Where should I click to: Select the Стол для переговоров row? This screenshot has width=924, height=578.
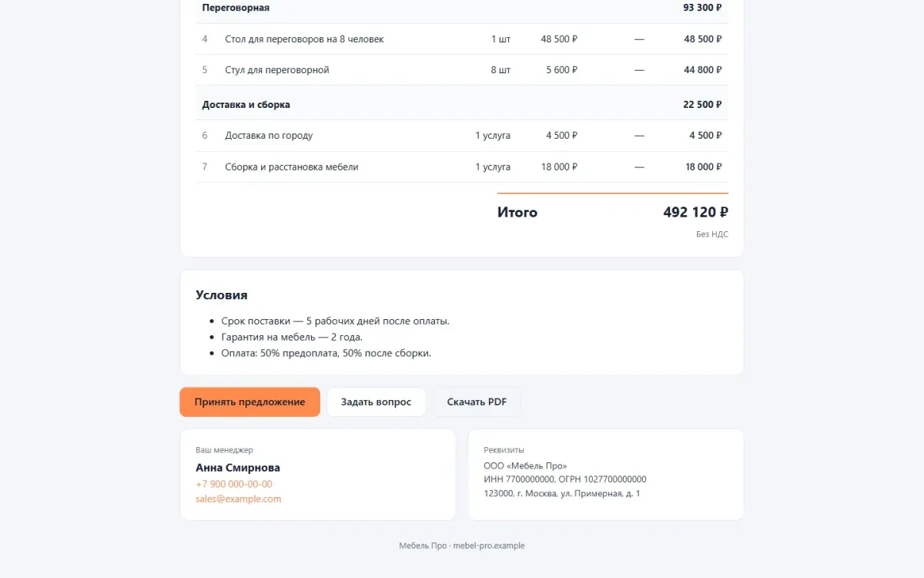[x=462, y=39]
